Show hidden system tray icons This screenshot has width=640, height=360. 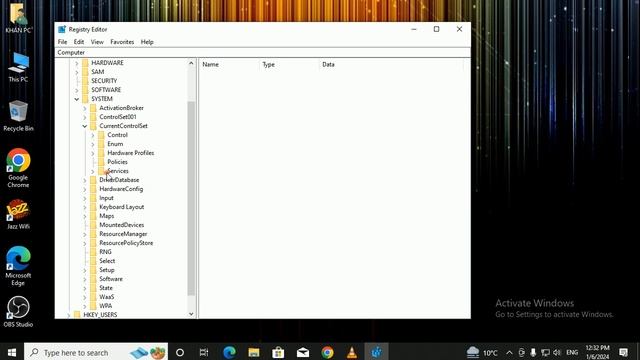509,352
